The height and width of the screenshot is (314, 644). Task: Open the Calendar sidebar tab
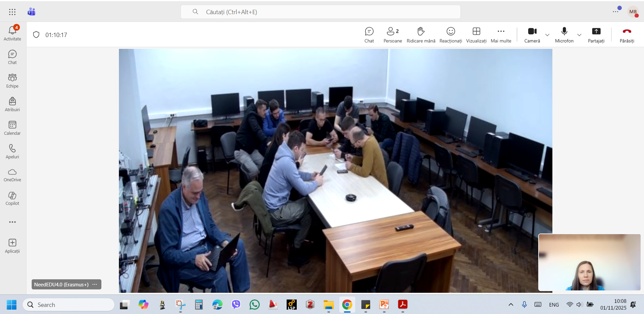click(12, 128)
